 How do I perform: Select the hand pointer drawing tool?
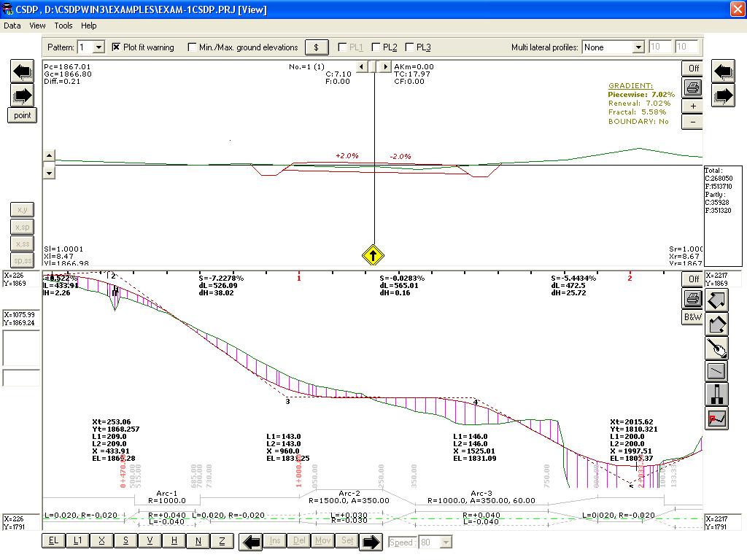tap(716, 348)
